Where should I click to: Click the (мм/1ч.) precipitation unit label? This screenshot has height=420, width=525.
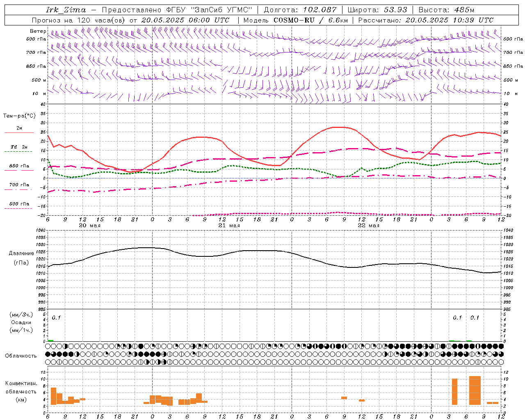pyautogui.click(x=21, y=330)
